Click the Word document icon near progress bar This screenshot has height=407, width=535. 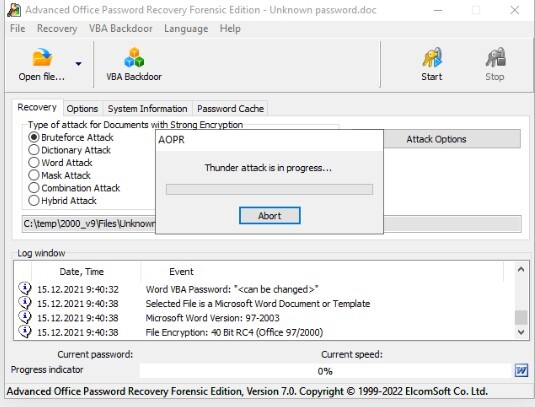pyautogui.click(x=521, y=370)
